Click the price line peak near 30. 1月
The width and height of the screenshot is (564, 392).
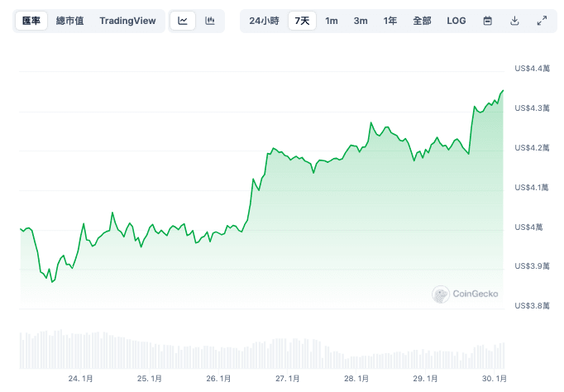[x=502, y=91]
